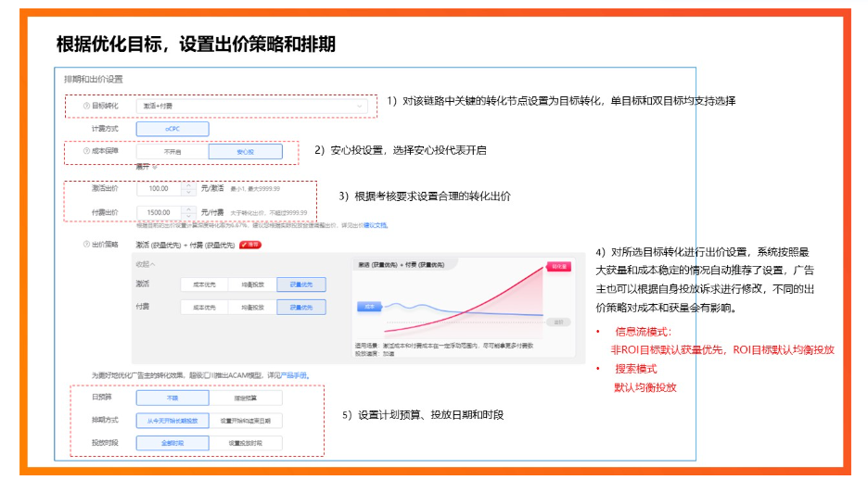Select 不开启 for 成本保障
Image resolution: width=868 pixels, height=480 pixels.
coord(172,152)
